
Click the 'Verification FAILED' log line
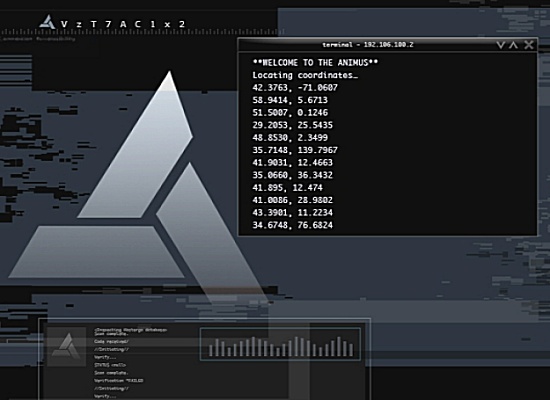pos(119,381)
